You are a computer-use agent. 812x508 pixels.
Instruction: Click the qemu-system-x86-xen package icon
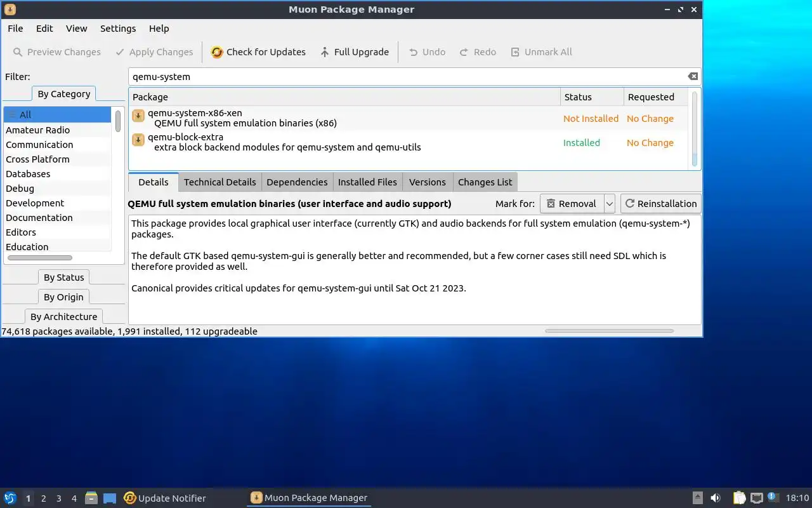[138, 116]
